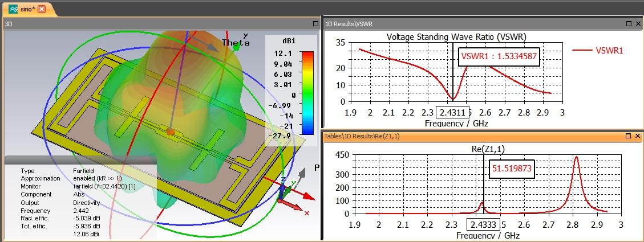Click the 'Directivity' output value

[x=87, y=203]
